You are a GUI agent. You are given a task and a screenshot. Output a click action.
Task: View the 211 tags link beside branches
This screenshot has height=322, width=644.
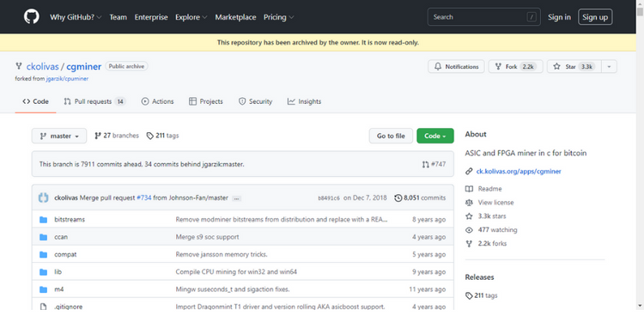click(162, 136)
